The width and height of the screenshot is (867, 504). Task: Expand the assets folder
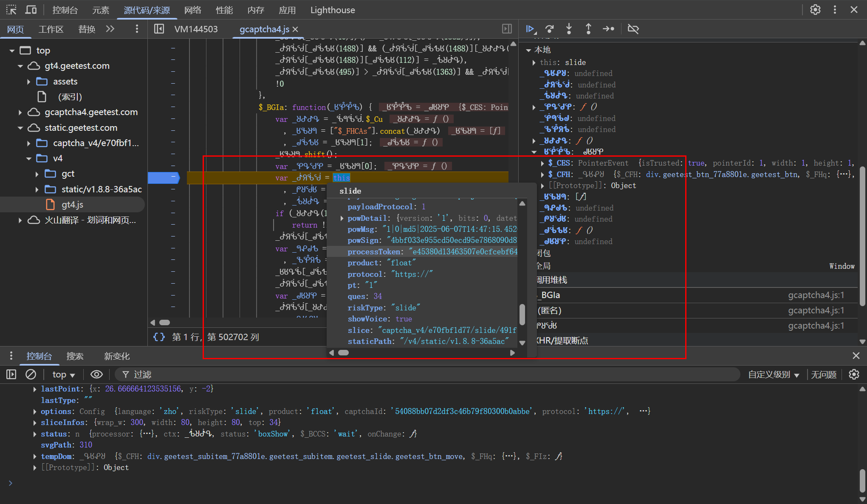coord(28,82)
